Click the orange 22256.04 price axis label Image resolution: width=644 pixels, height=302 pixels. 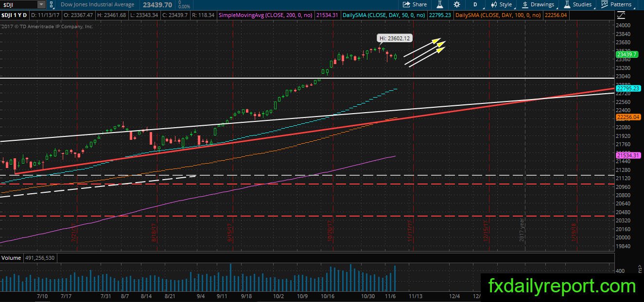coord(629,117)
